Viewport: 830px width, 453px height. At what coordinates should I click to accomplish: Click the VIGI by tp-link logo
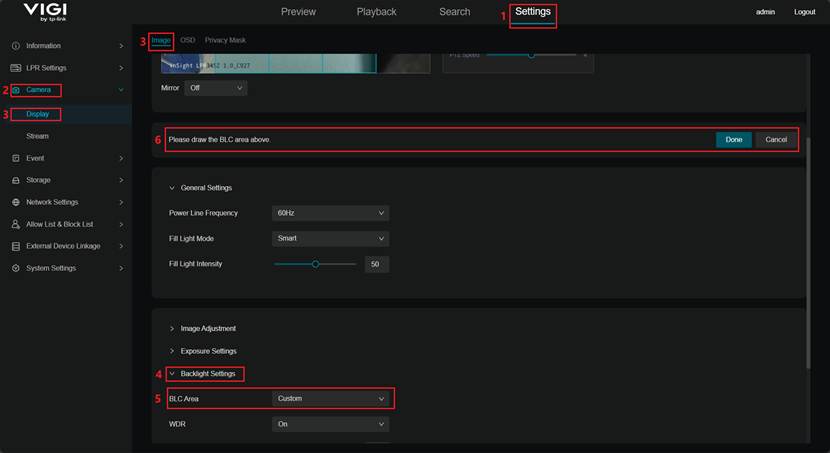pyautogui.click(x=46, y=12)
